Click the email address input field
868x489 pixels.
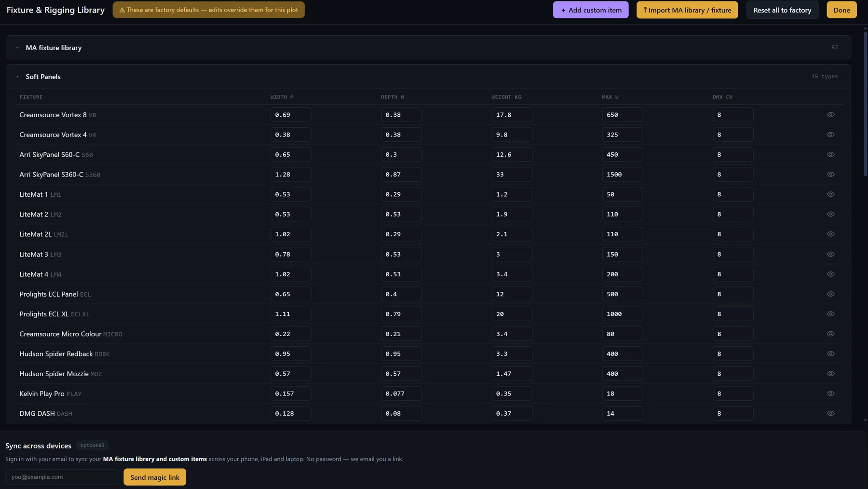point(62,477)
